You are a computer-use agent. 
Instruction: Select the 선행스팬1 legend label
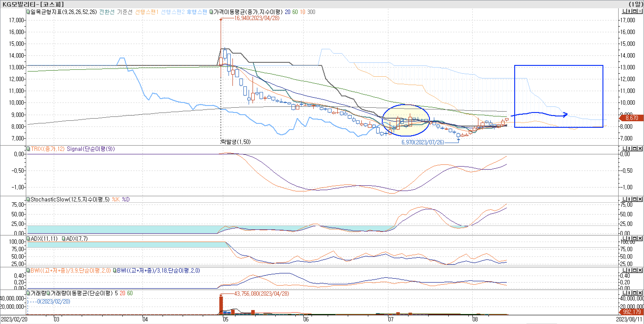coord(147,12)
